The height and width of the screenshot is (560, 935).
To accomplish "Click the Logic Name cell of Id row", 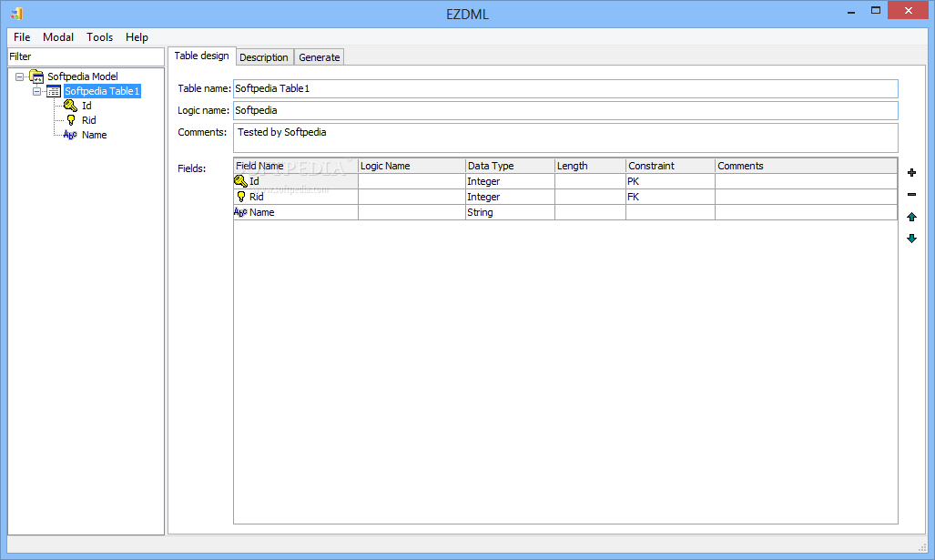I will 412,181.
